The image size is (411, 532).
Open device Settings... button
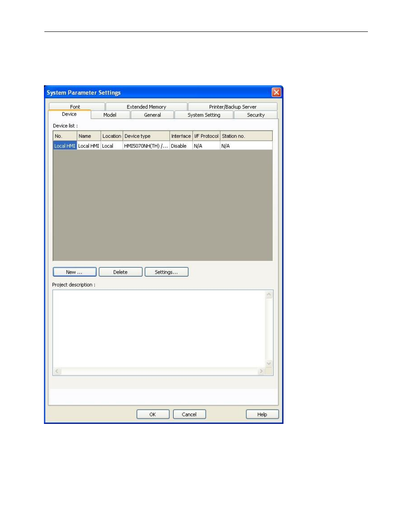166,272
